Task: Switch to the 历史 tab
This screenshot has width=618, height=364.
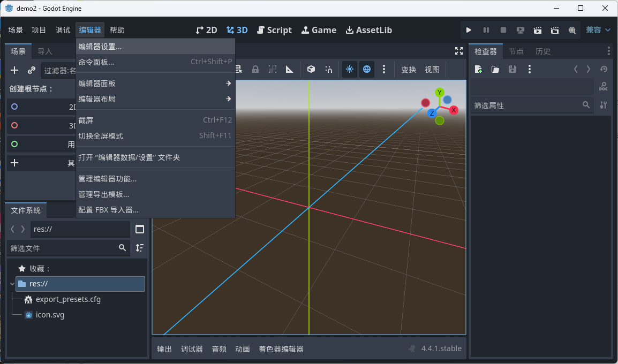Action: pos(542,51)
